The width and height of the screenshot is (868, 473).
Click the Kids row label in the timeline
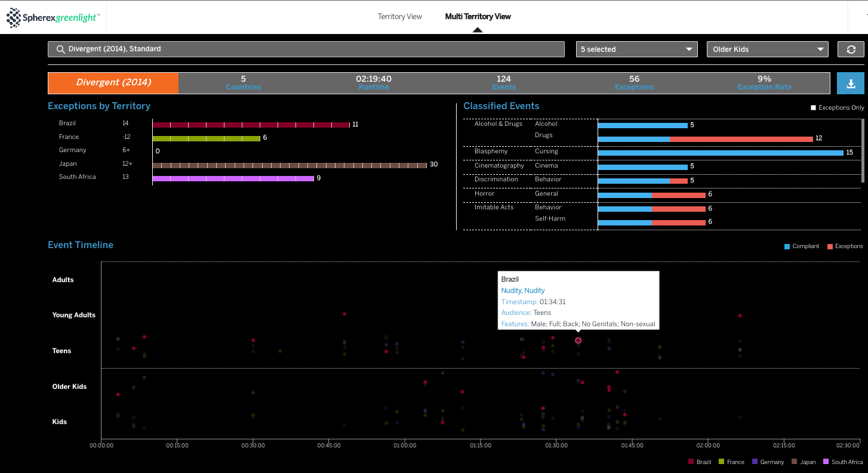(x=60, y=422)
